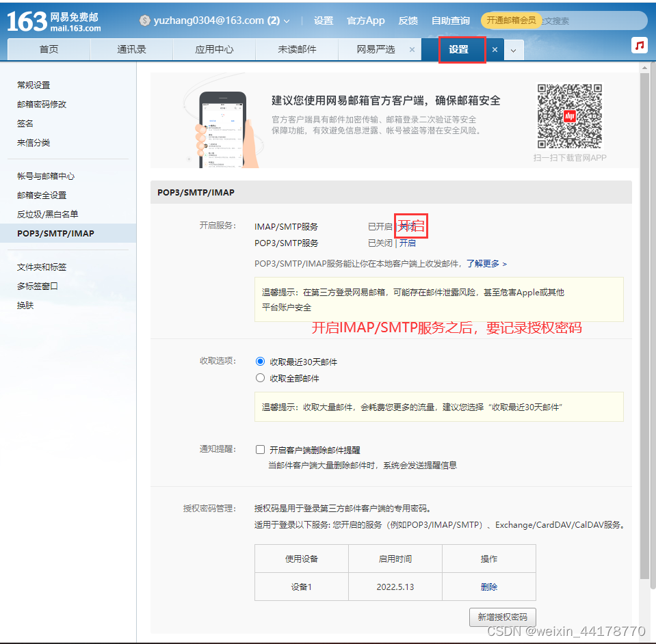Open 邮箱密码修改 in the sidebar

42,105
